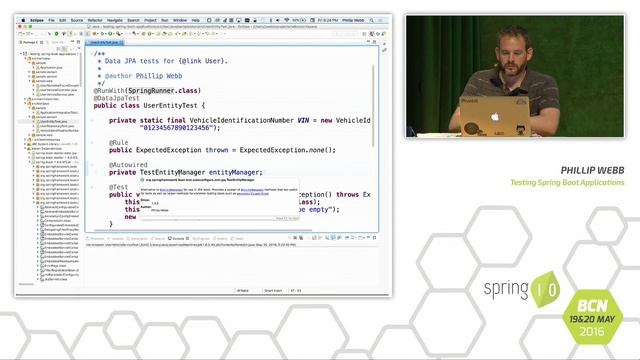
Task: Click the @Rule annotation
Action: (118, 142)
